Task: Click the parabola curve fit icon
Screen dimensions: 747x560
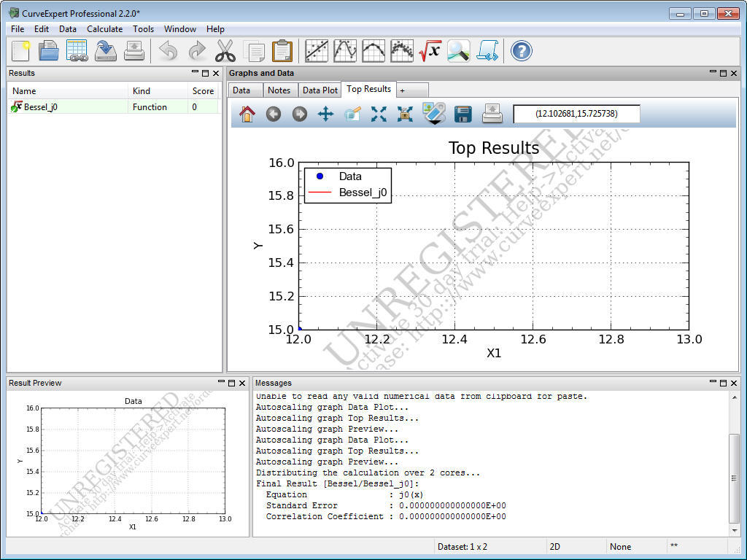Action: [x=373, y=51]
